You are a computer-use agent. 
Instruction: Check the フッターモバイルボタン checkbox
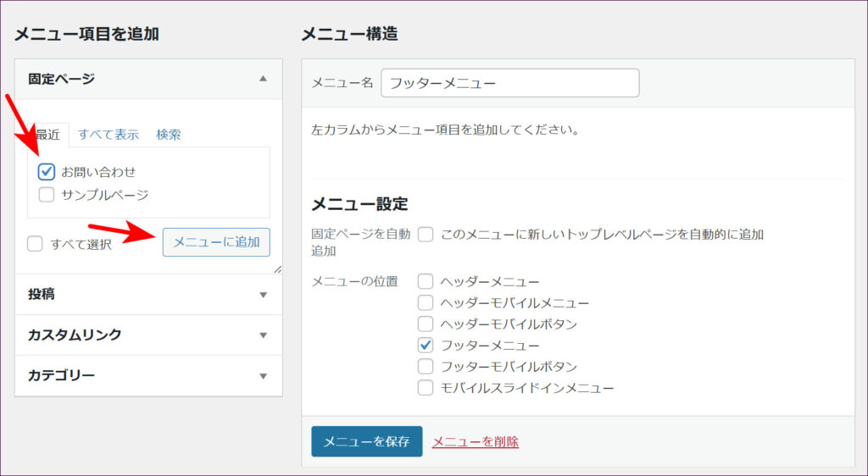coord(426,367)
